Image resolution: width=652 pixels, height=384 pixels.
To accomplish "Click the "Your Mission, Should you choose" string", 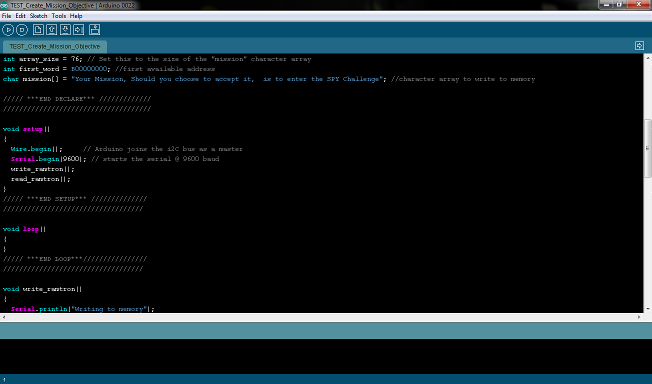I will 227,79.
